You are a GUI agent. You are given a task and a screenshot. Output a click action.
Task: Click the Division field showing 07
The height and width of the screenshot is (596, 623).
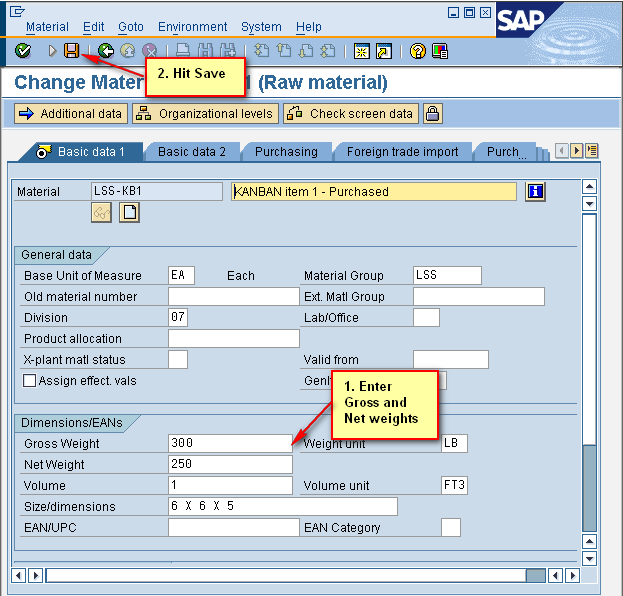(x=178, y=317)
